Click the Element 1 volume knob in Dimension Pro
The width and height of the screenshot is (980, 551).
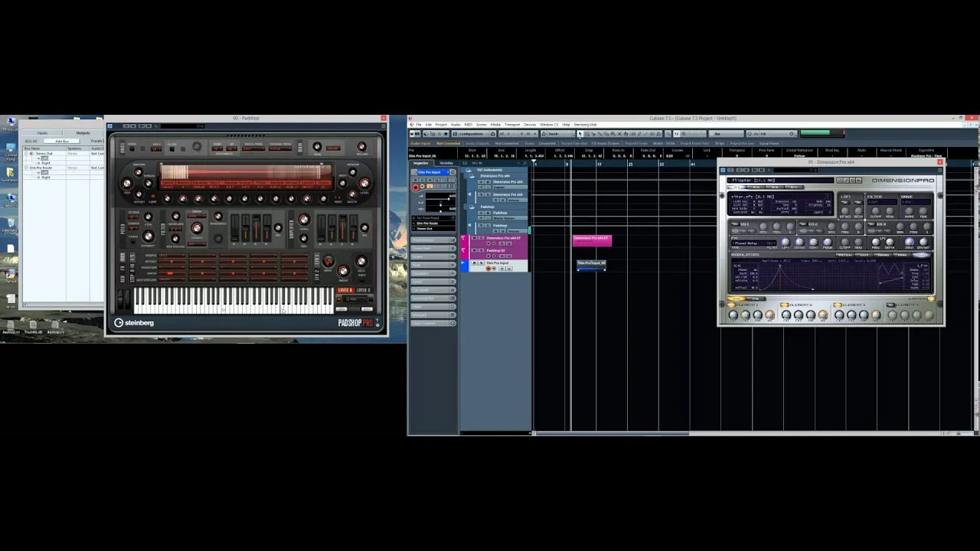(769, 315)
